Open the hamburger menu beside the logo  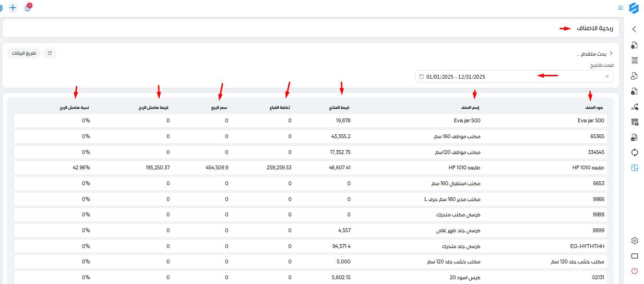pos(620,8)
